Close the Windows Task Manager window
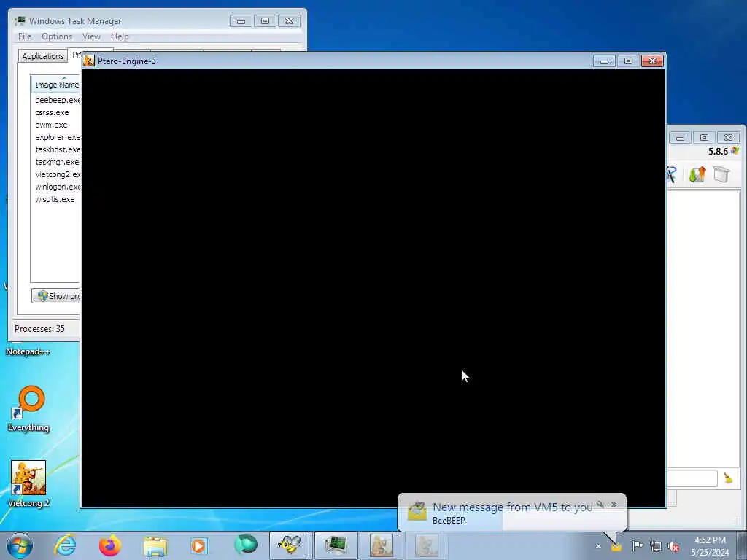The image size is (747, 560). (x=289, y=21)
